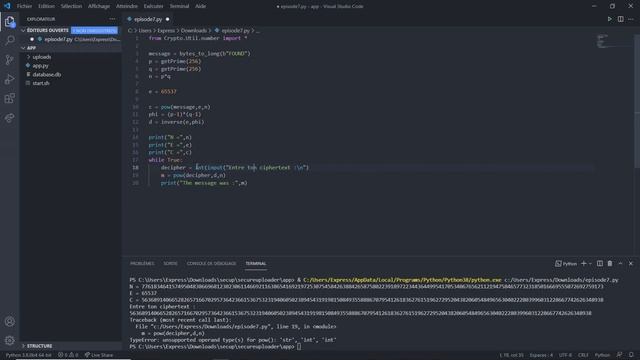Open the notifications bell in status bar
Viewport: 640px width, 360px height.
(631, 355)
